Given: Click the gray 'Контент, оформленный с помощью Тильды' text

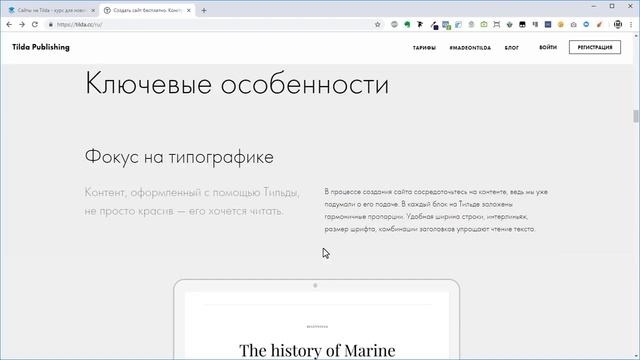Looking at the screenshot, I should pyautogui.click(x=192, y=202).
